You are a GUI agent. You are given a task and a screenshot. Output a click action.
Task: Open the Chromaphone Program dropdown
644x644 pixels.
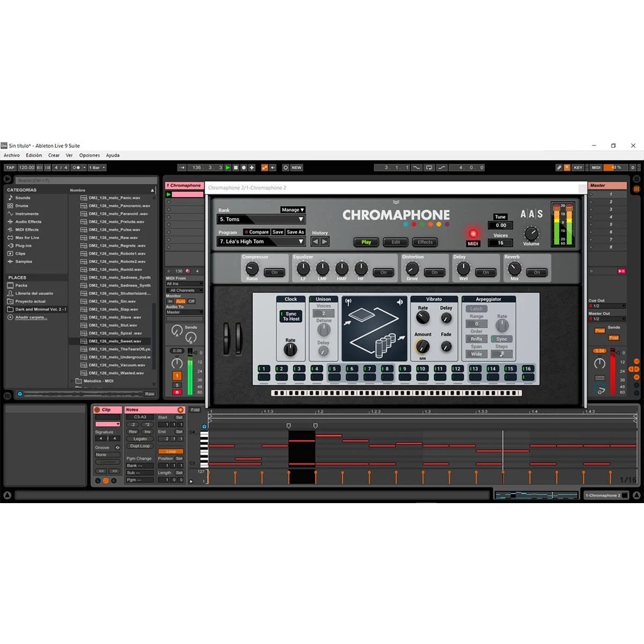pyautogui.click(x=261, y=241)
